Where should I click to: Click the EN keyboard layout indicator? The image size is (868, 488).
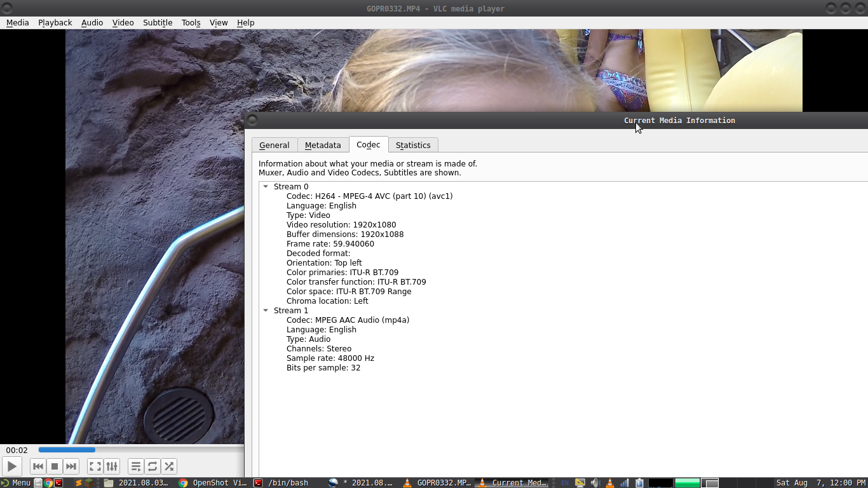564,483
